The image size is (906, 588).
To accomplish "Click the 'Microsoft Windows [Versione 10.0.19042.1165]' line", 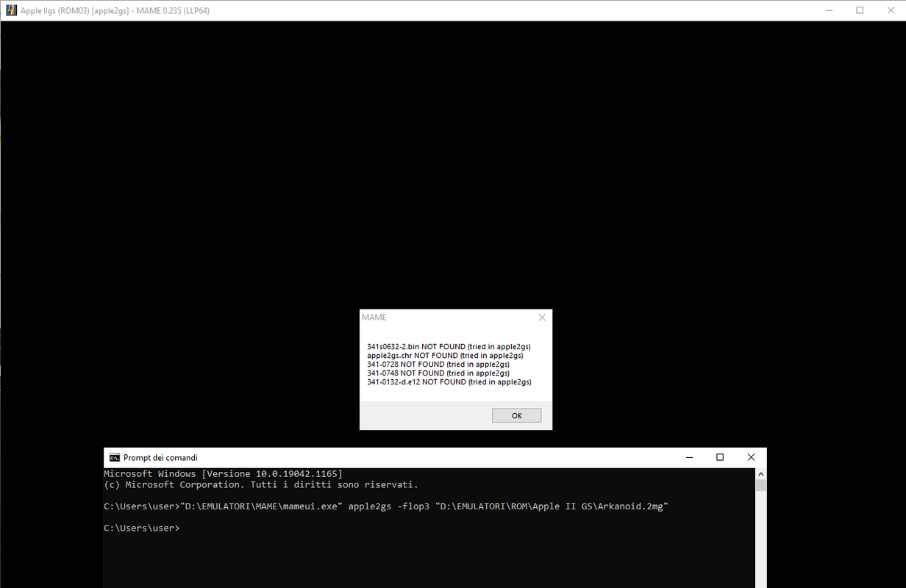I will pos(223,474).
